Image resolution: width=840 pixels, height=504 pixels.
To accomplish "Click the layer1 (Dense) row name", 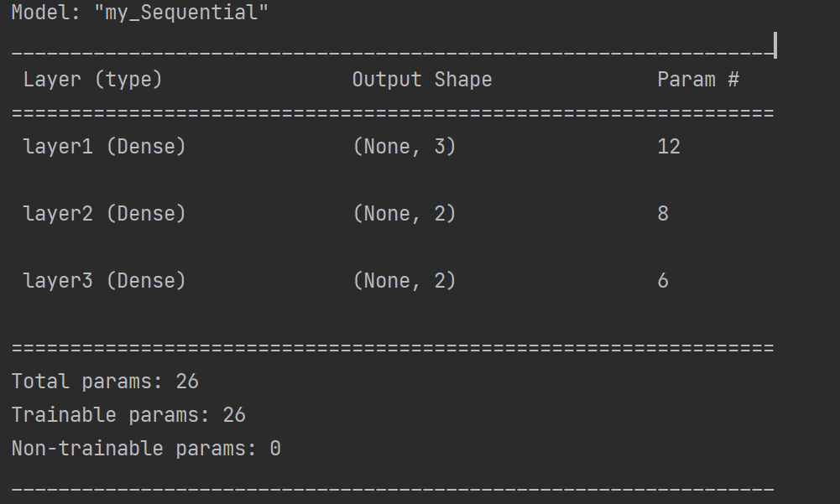I will (104, 146).
